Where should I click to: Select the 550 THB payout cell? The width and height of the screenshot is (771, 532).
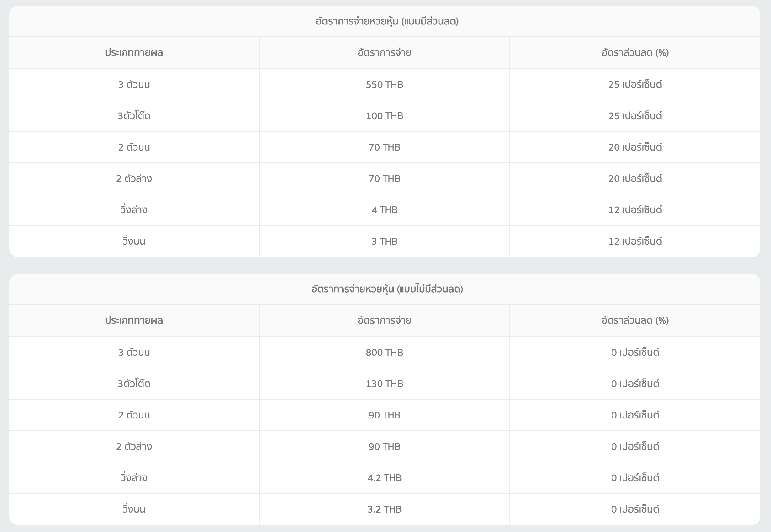click(x=384, y=84)
